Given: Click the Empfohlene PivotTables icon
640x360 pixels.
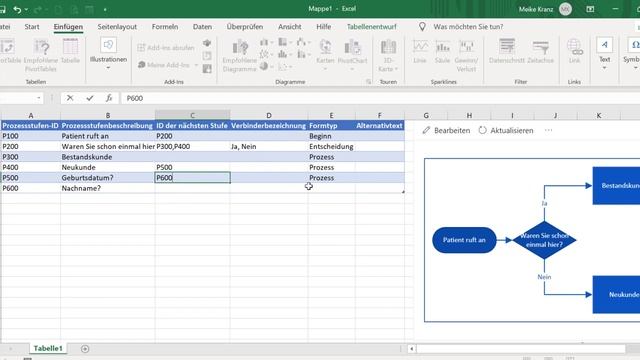Looking at the screenshot, I should click(x=41, y=55).
